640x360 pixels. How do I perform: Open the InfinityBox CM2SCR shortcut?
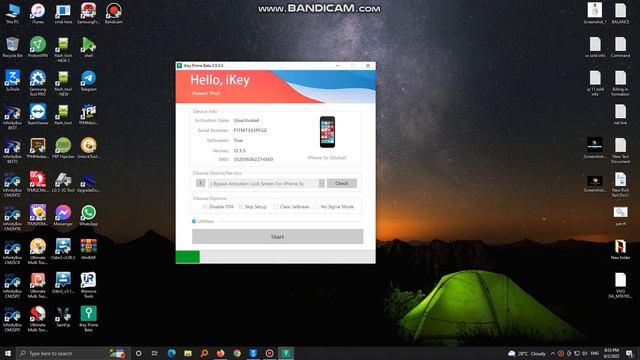(x=12, y=251)
